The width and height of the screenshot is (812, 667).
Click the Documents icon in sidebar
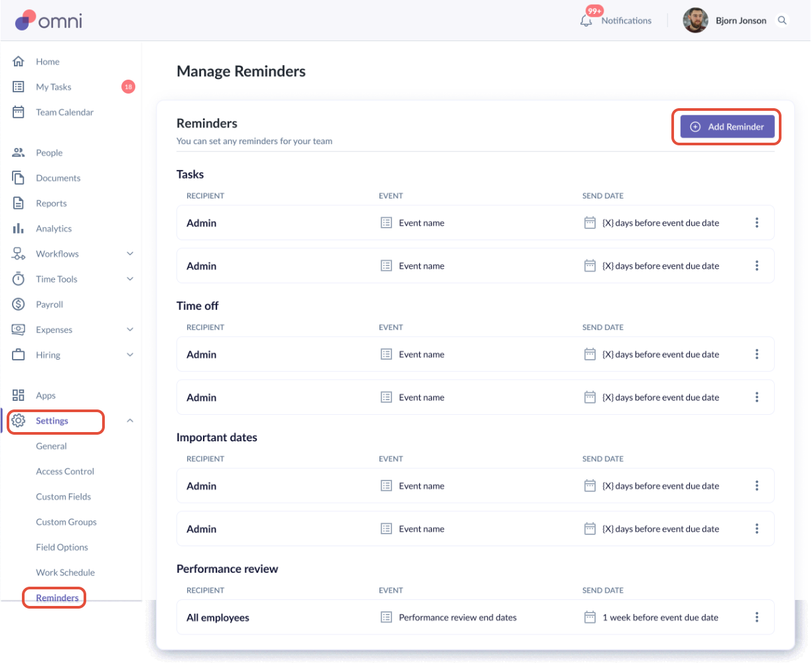(19, 178)
